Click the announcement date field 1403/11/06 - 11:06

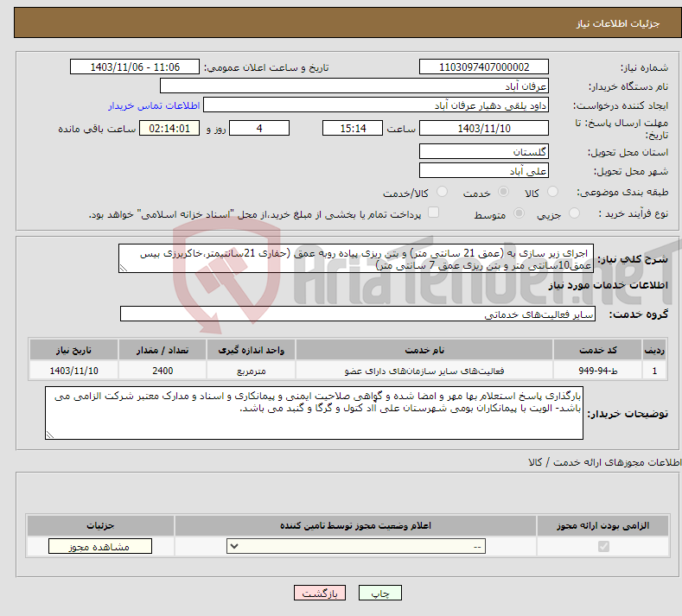coord(135,67)
